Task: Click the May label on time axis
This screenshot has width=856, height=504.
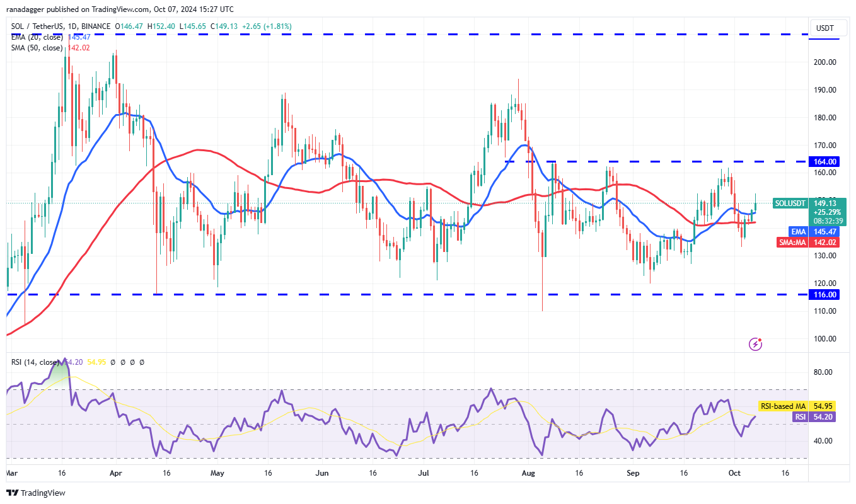Action: pos(217,472)
